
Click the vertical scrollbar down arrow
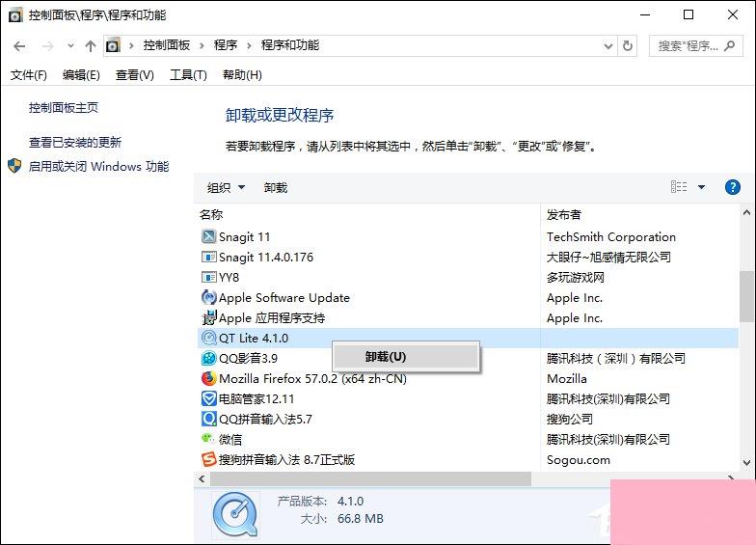[x=746, y=463]
